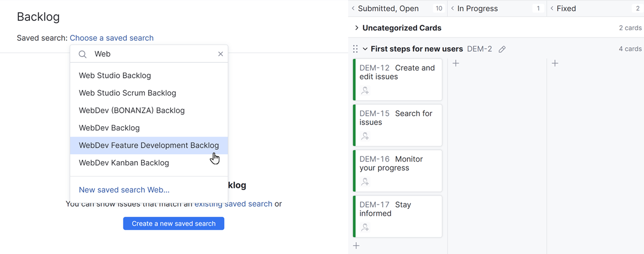Add a card in the Fixed column
The height and width of the screenshot is (254, 644).
tap(555, 63)
